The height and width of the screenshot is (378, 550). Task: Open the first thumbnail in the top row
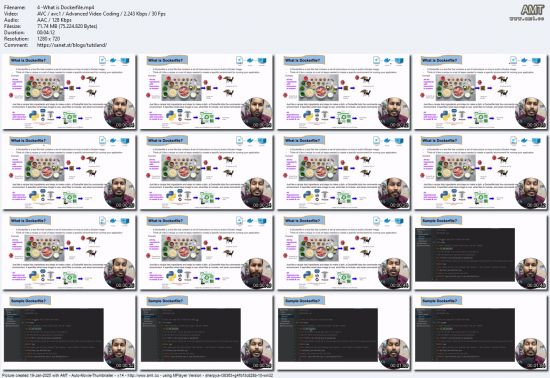click(69, 92)
